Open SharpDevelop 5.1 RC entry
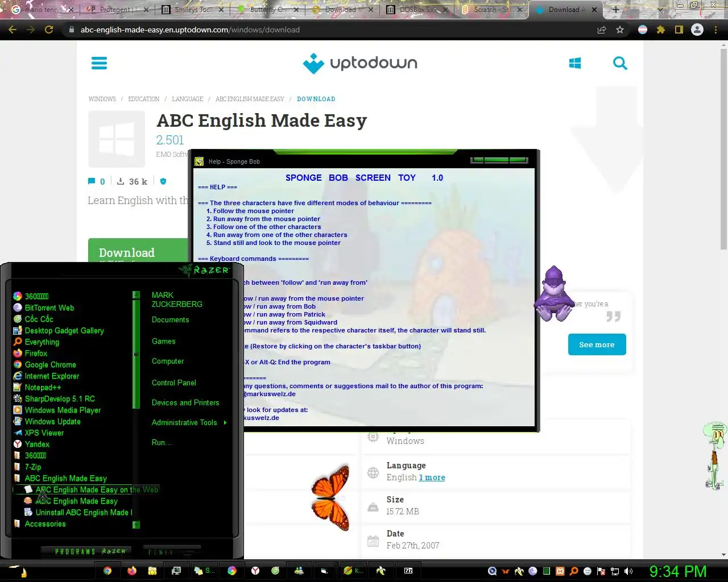This screenshot has width=728, height=582. (60, 398)
